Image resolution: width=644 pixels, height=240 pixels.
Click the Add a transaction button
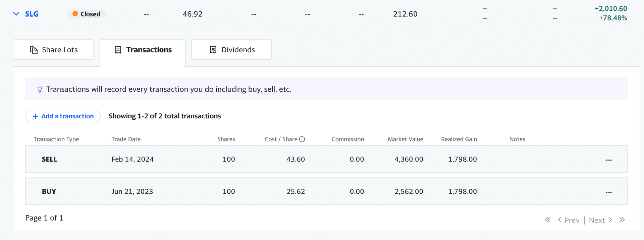coord(63,116)
